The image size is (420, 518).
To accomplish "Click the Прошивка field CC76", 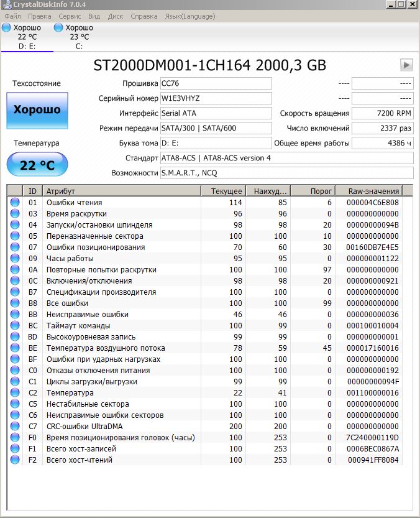I will (216, 83).
